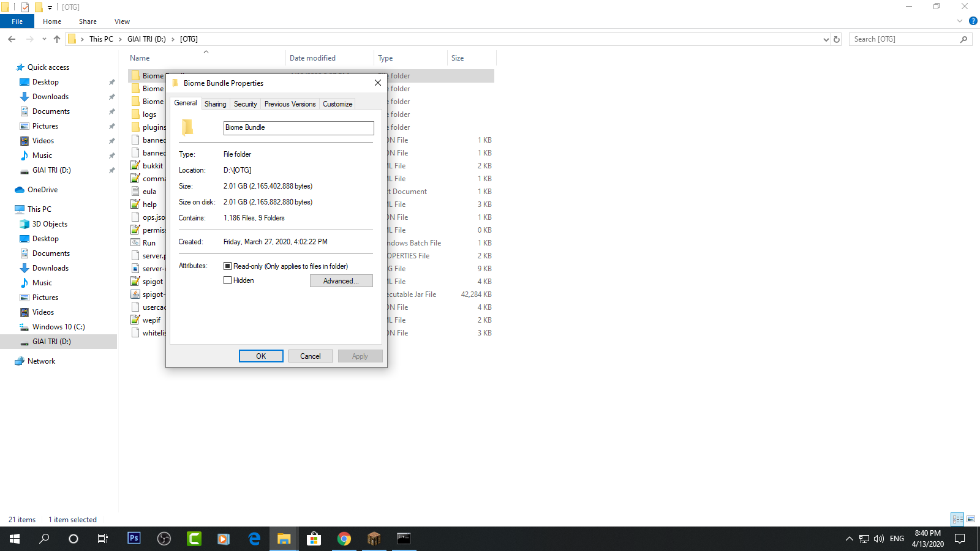
Task: Open Task View on the taskbar
Action: (103, 539)
